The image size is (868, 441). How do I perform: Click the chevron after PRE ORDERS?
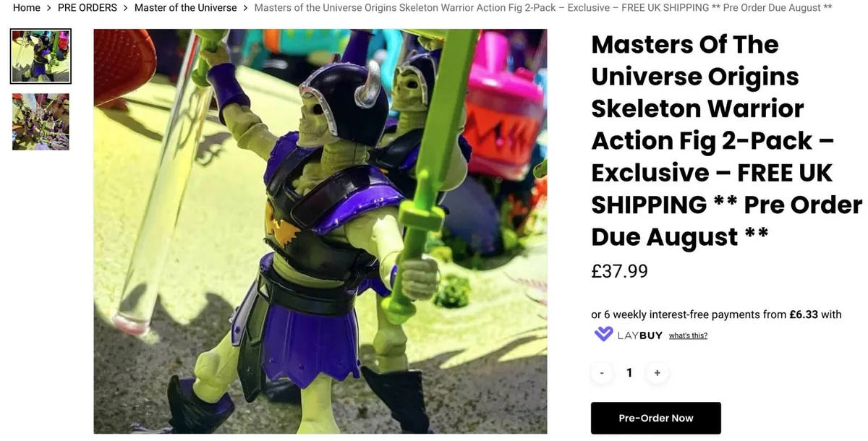coord(126,8)
